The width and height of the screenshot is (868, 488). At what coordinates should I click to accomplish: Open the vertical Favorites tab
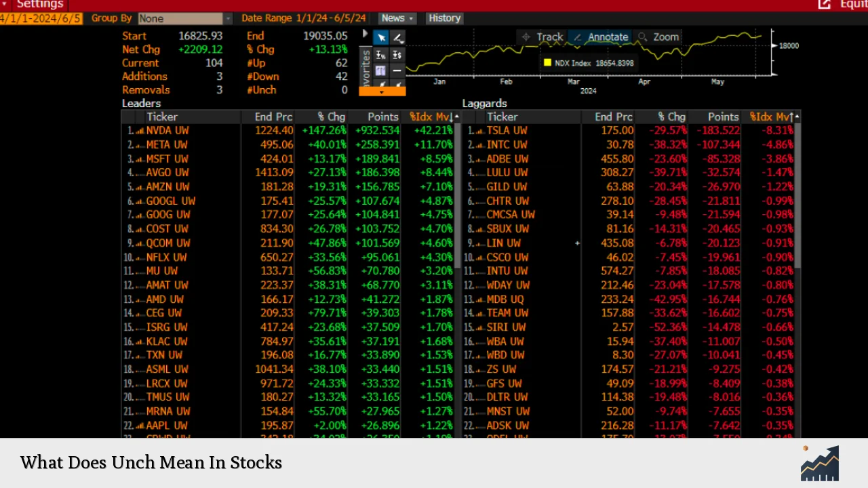click(366, 66)
